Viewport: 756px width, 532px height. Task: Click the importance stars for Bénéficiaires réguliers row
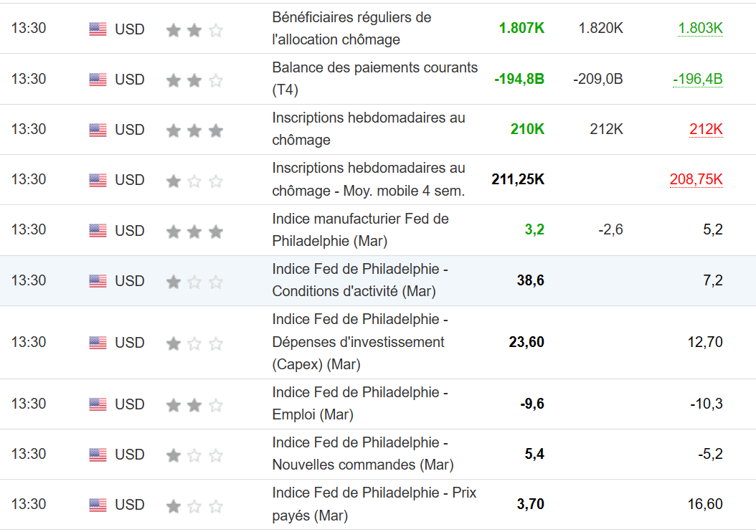194,30
